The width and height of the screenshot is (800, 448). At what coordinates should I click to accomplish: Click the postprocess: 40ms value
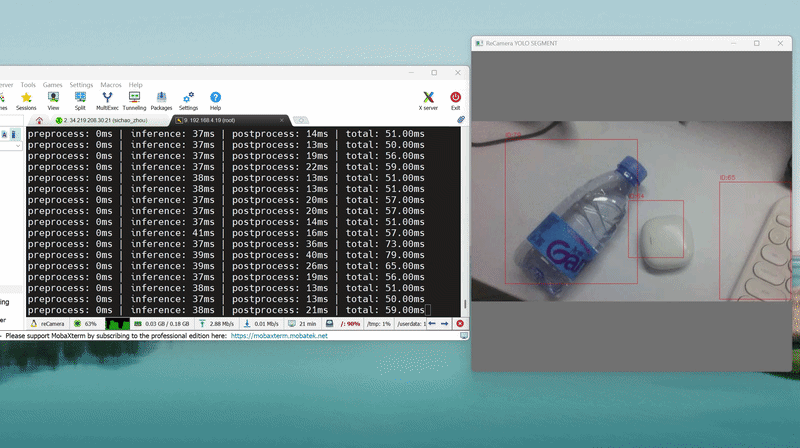pos(280,255)
